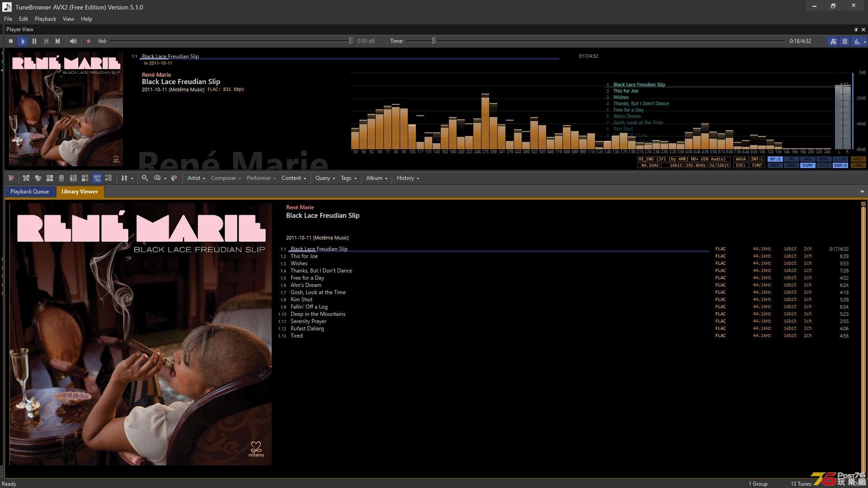Toggle REP repeat mode
This screenshot has width=868, height=488.
click(775, 165)
